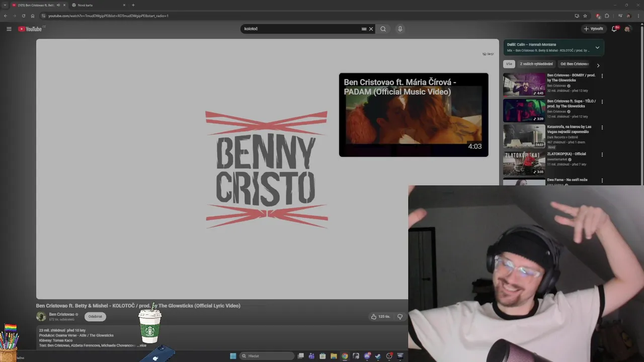Screen dimensions: 644x362
Task: Expand the video description '...více'
Action: pyautogui.click(x=141, y=345)
